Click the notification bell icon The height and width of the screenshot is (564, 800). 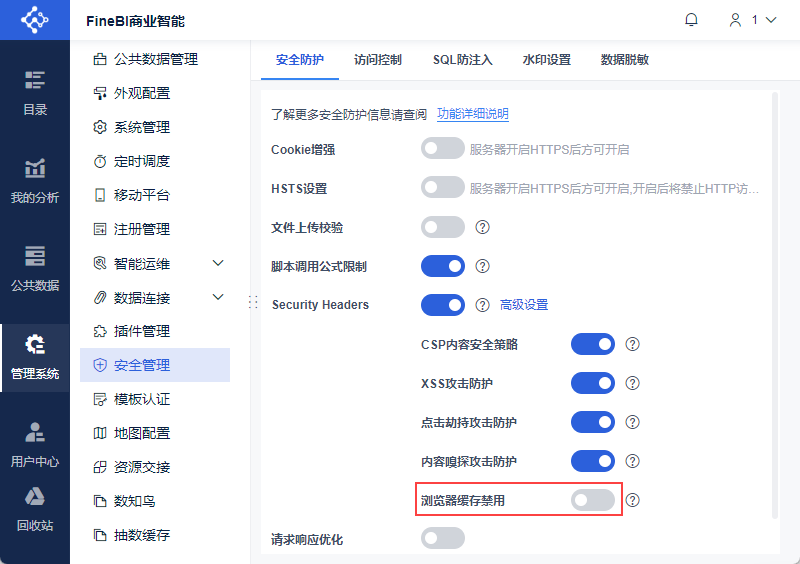691,20
